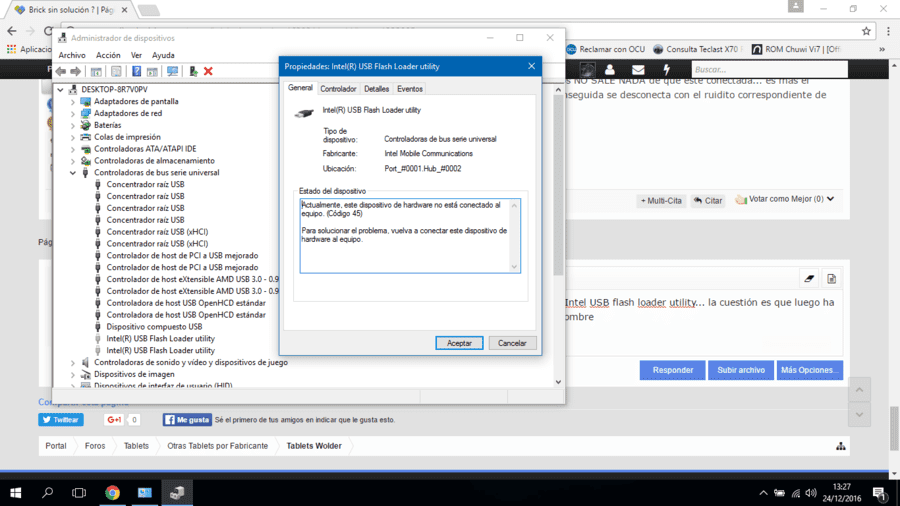900x506 pixels.
Task: Click the blue question-mark Help toolbar icon
Action: pyautogui.click(x=137, y=71)
